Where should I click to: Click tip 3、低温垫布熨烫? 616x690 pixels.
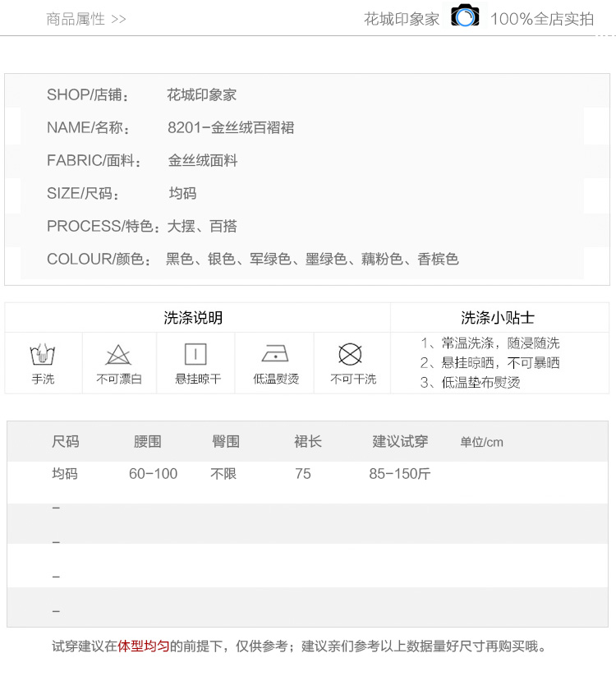tap(470, 383)
